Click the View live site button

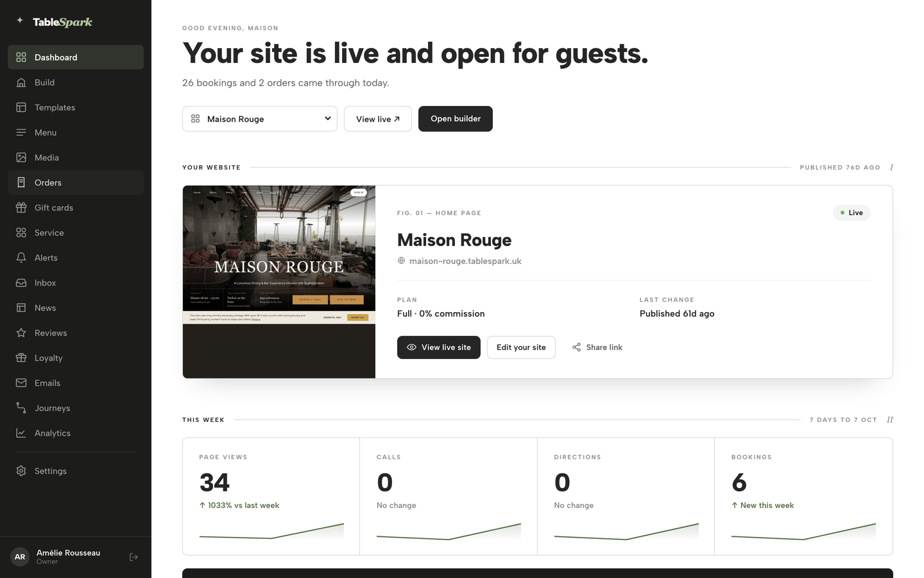[439, 347]
